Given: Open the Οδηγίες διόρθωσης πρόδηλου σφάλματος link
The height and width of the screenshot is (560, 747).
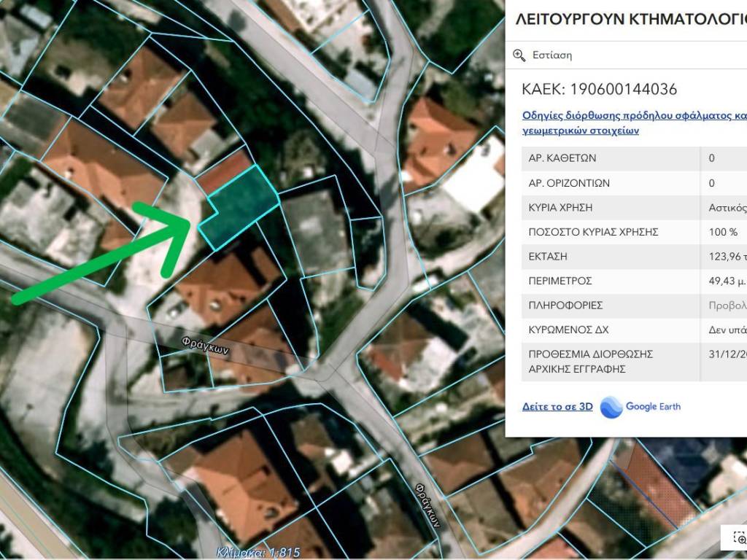Looking at the screenshot, I should pyautogui.click(x=634, y=115).
